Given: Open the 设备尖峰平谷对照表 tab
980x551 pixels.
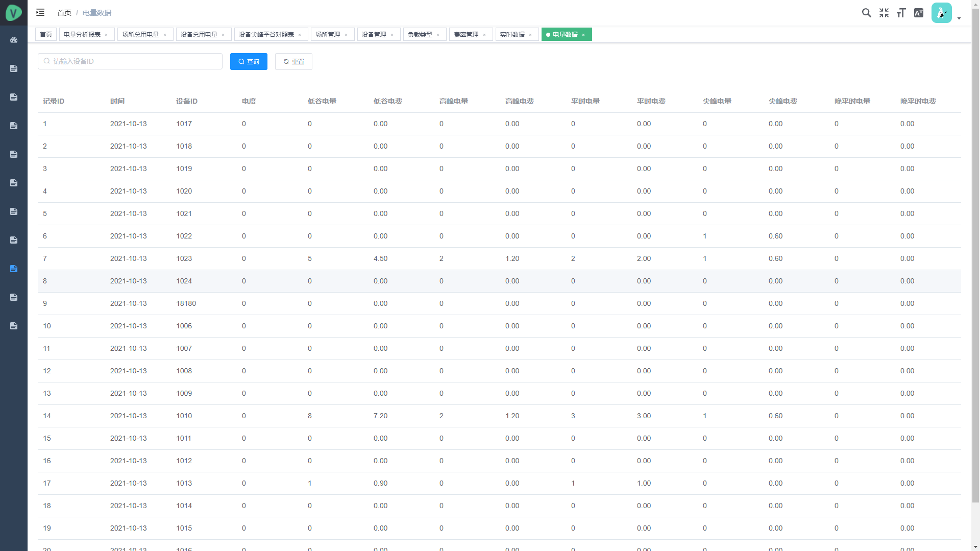Looking at the screenshot, I should pos(266,35).
